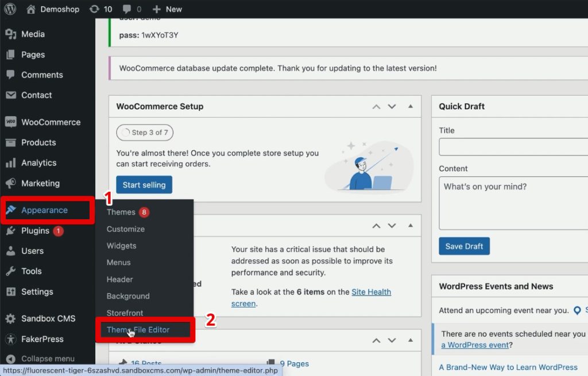
Task: Click the Marketing megaphone icon
Action: pos(11,183)
